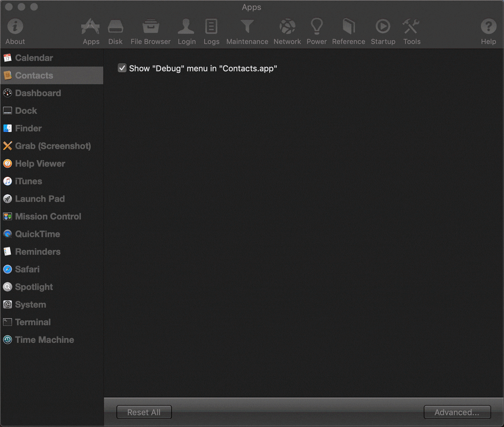Select the Apps toolbar icon

(x=91, y=31)
